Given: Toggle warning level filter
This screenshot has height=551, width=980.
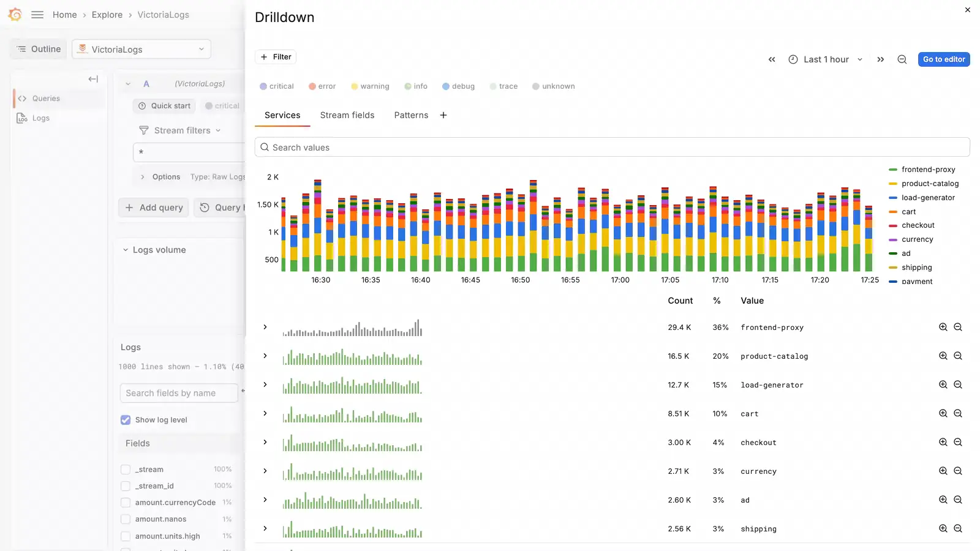Looking at the screenshot, I should (x=370, y=86).
